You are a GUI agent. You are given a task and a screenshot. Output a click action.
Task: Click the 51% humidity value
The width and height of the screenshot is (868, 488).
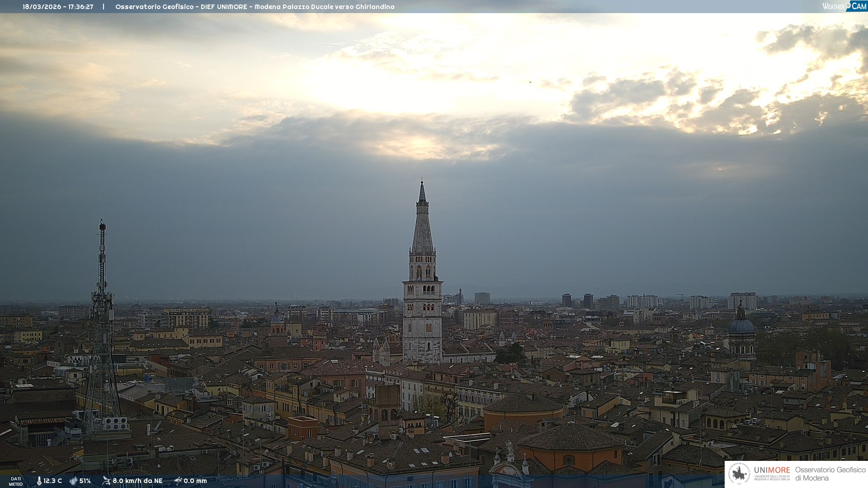[85, 481]
